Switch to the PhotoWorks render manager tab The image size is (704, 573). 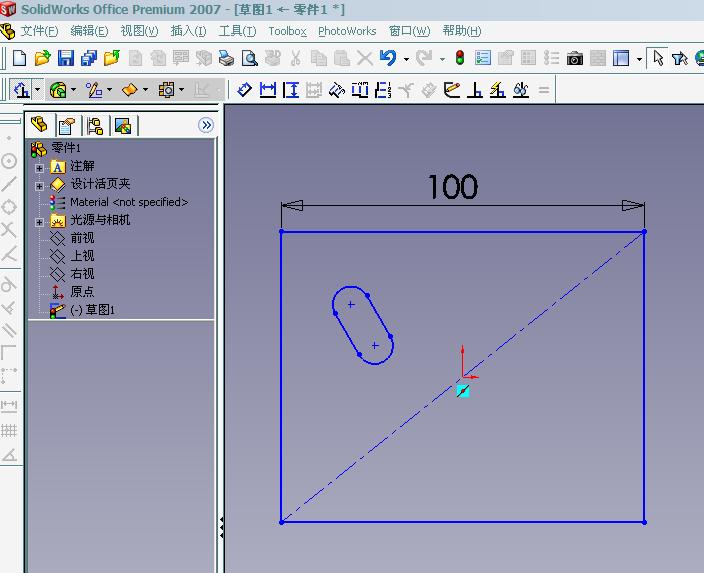(123, 126)
